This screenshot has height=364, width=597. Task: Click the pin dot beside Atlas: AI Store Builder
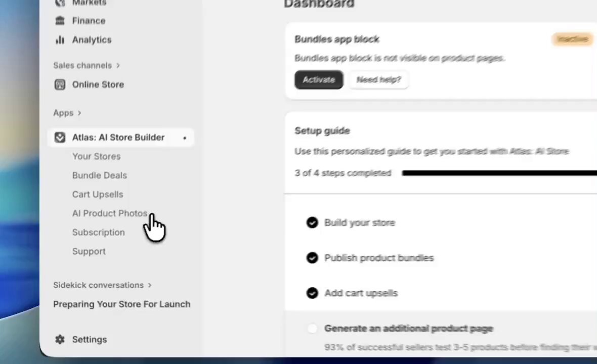click(x=185, y=138)
